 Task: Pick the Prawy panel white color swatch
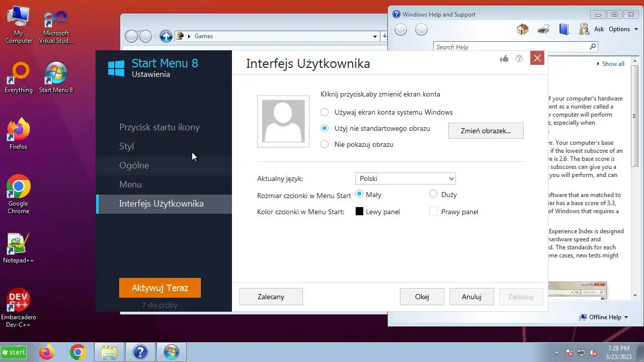tap(433, 212)
